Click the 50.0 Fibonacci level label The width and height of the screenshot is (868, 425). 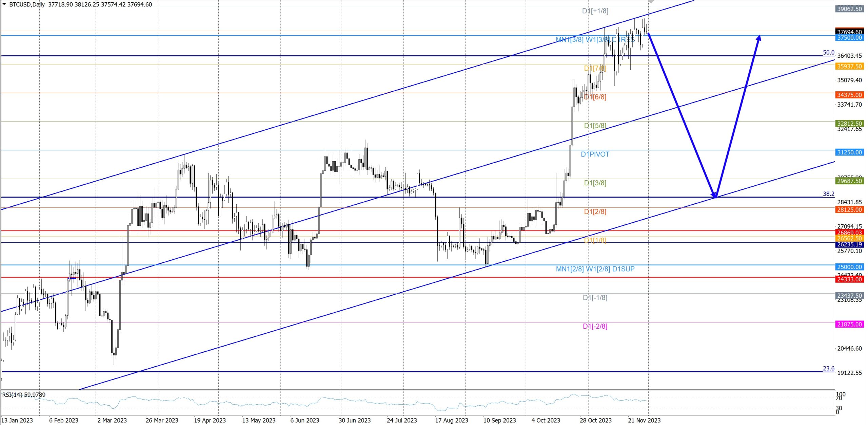click(828, 53)
